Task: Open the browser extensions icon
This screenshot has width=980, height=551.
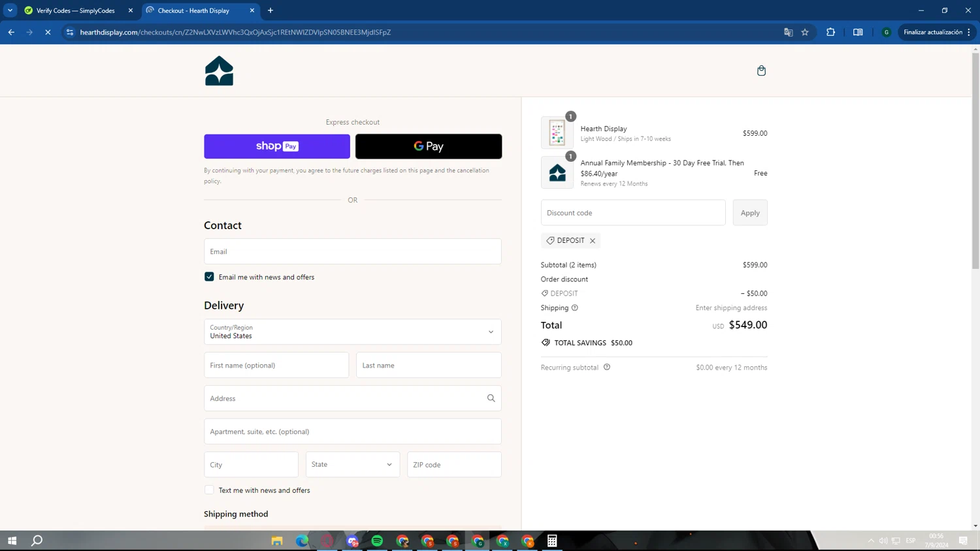Action: [x=830, y=32]
